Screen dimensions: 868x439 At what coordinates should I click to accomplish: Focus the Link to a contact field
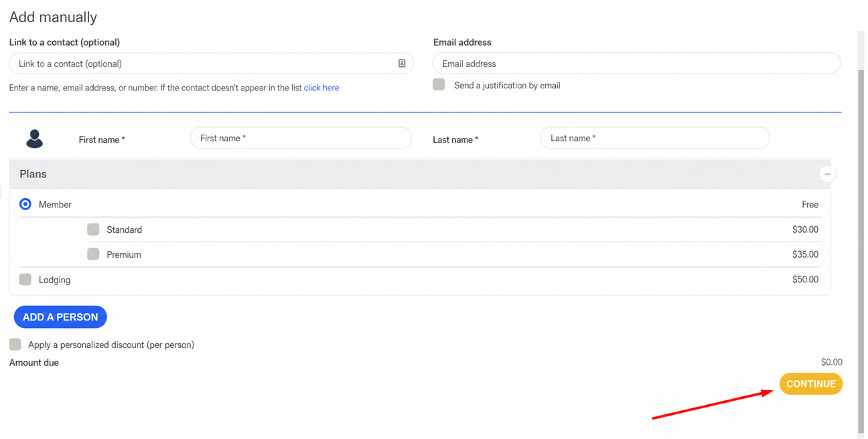tap(212, 64)
